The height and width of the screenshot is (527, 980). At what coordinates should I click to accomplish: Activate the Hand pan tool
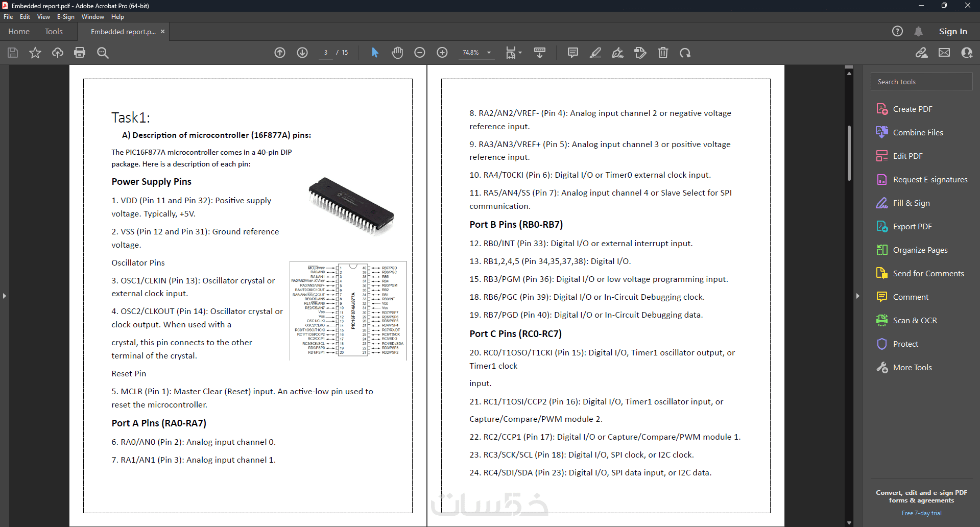[x=397, y=53]
